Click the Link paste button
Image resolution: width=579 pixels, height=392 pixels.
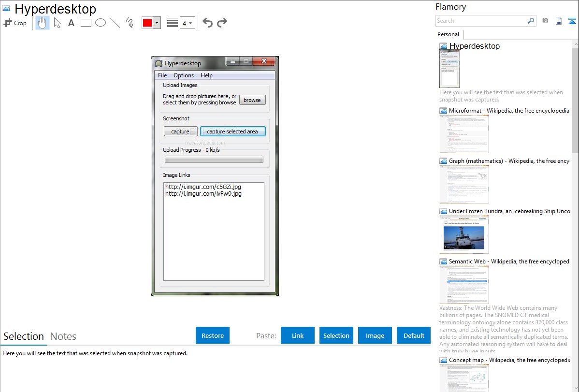(298, 335)
